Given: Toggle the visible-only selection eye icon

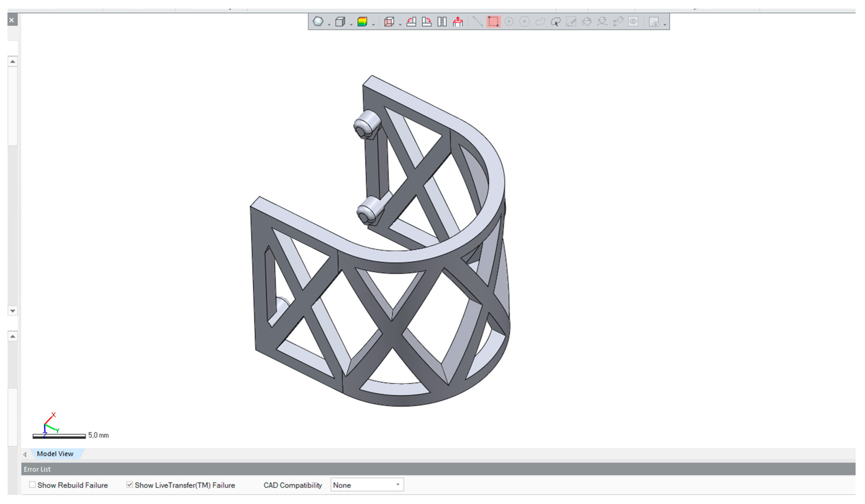Looking at the screenshot, I should (x=633, y=22).
